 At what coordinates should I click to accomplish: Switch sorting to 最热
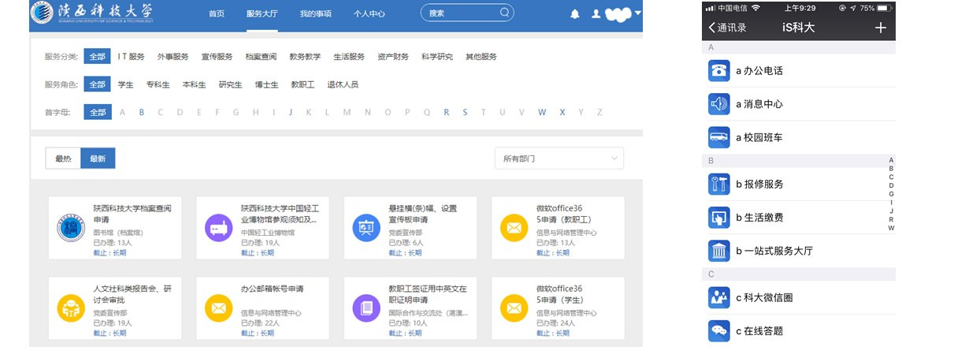click(63, 159)
